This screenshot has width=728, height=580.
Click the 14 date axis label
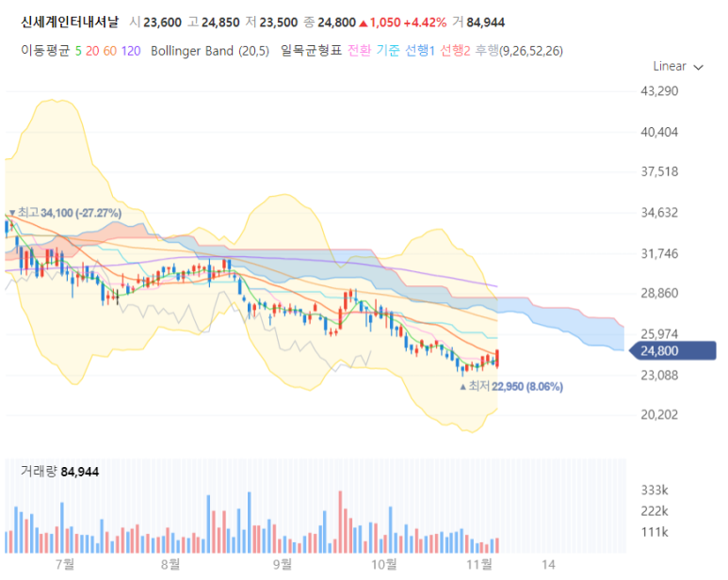point(548,565)
